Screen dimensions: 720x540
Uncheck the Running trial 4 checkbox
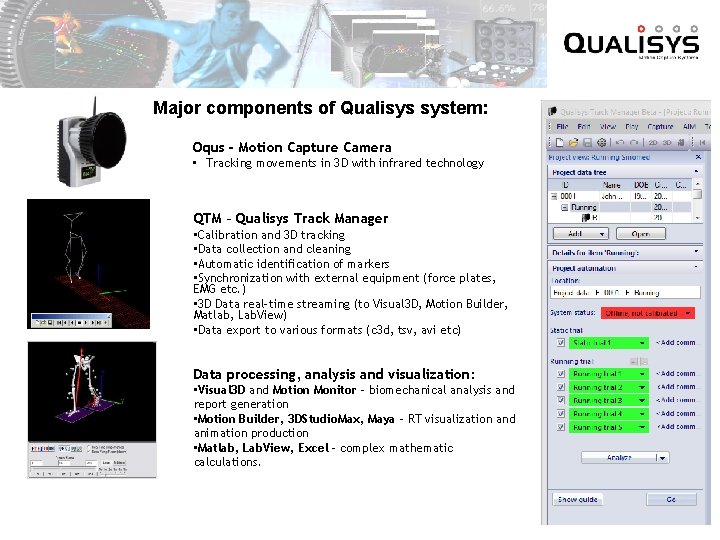[x=561, y=414]
